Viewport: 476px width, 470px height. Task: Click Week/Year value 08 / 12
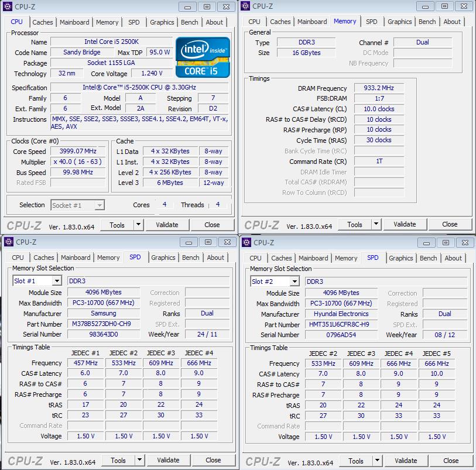coord(445,335)
